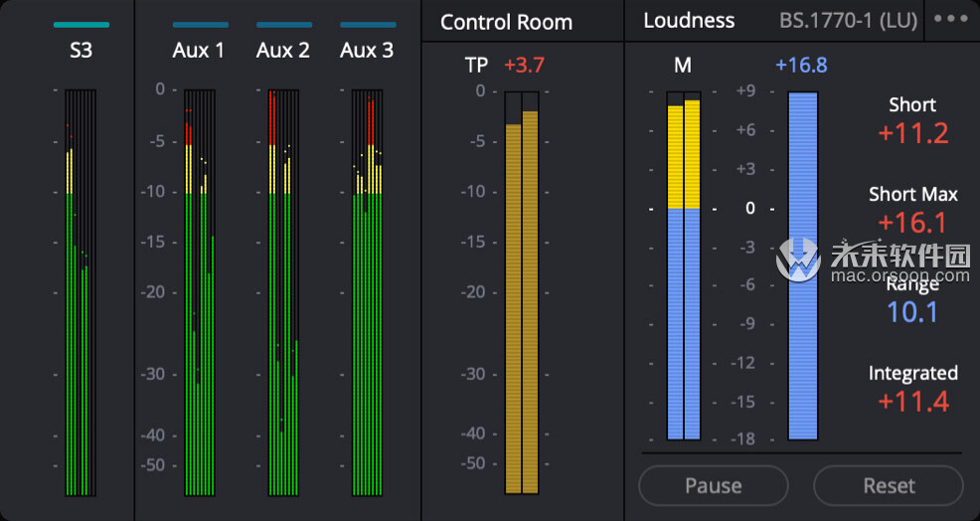Select the Aux 1 meter label

(x=198, y=50)
